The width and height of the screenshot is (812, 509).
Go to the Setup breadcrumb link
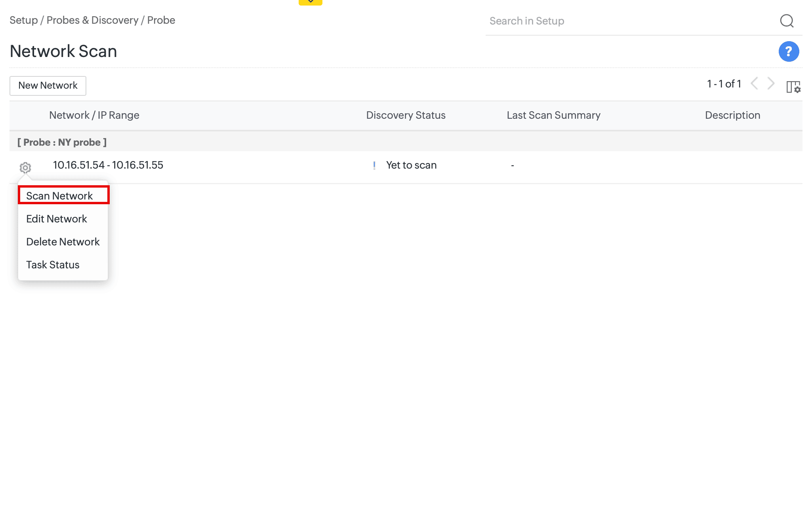[x=23, y=20]
